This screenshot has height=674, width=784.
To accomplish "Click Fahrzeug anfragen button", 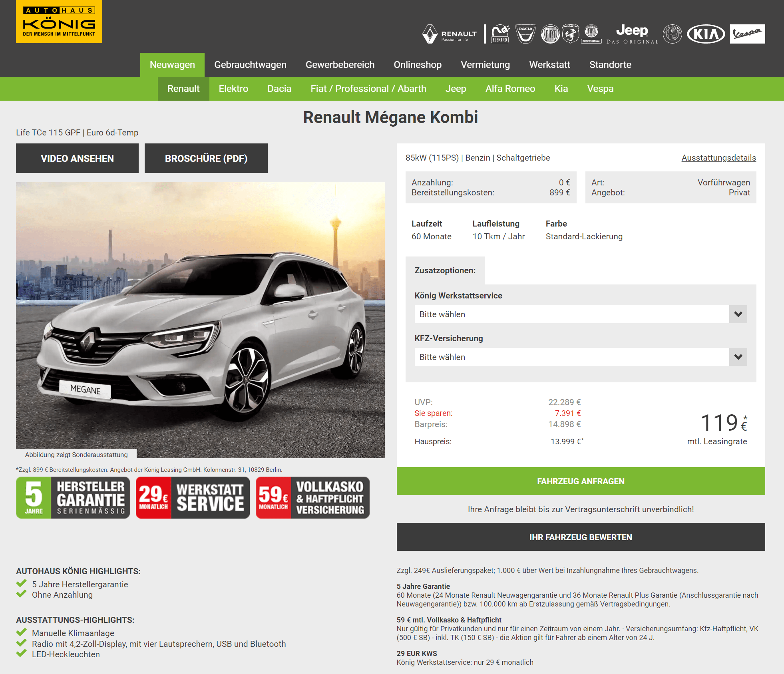I will [x=581, y=481].
